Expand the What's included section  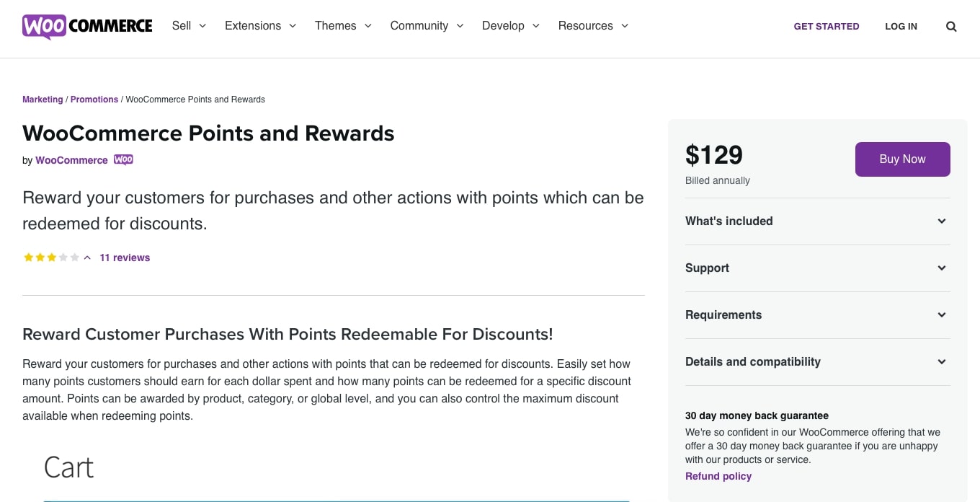click(817, 221)
